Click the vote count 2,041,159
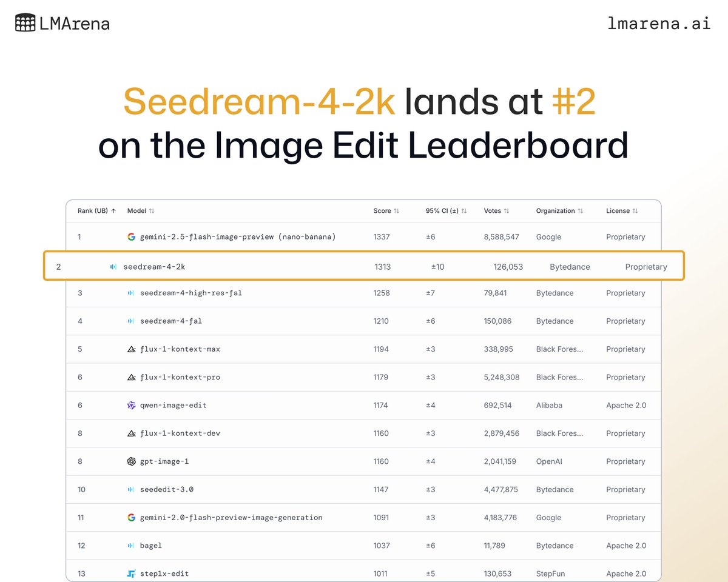This screenshot has width=728, height=582. [500, 461]
